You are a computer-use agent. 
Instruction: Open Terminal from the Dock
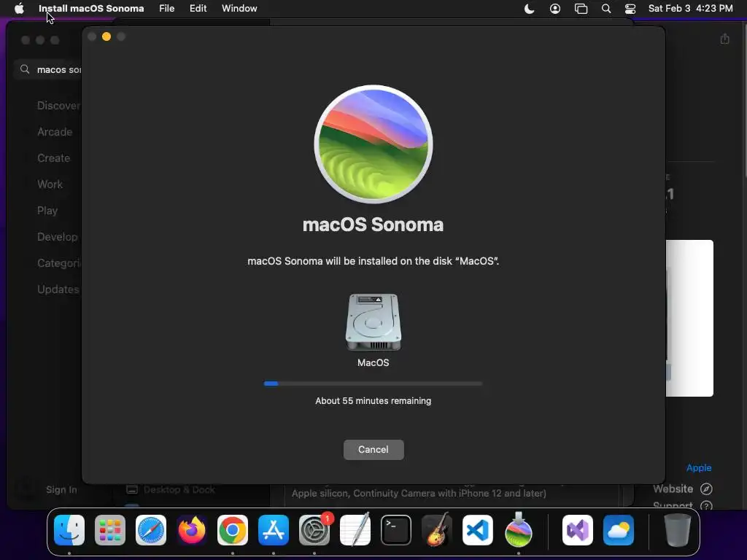[396, 530]
